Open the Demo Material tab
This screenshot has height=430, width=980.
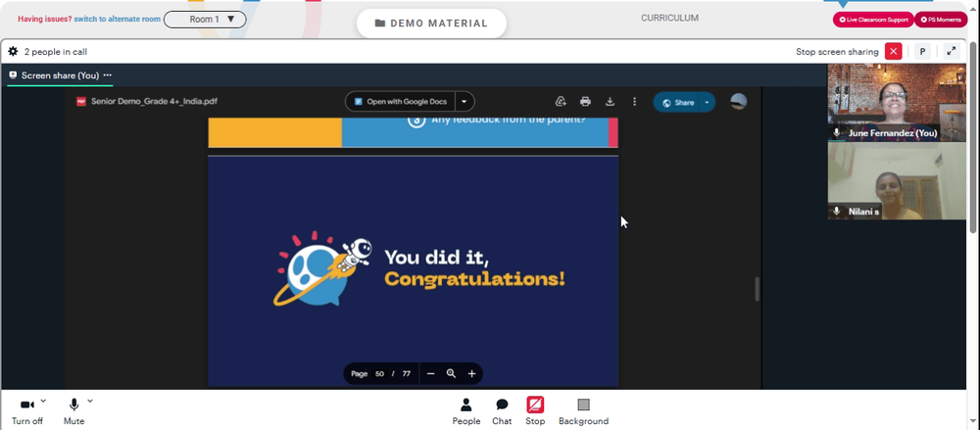431,24
